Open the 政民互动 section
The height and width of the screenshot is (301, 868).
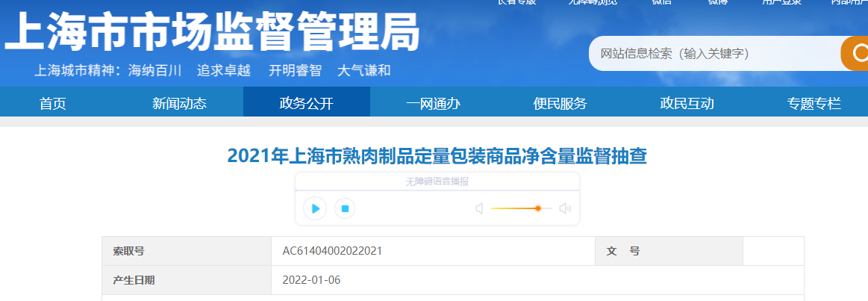point(687,103)
